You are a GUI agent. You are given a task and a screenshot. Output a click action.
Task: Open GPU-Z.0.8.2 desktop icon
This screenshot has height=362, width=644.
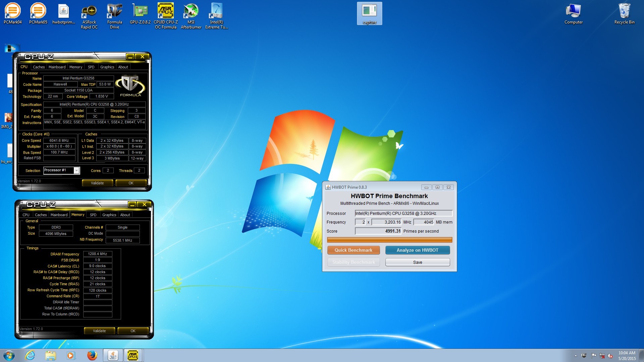(140, 13)
